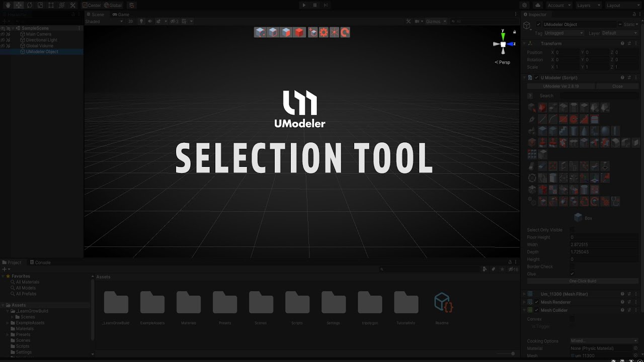Toggle scene lighting bulb icon
The width and height of the screenshot is (644, 362).
[x=141, y=21]
